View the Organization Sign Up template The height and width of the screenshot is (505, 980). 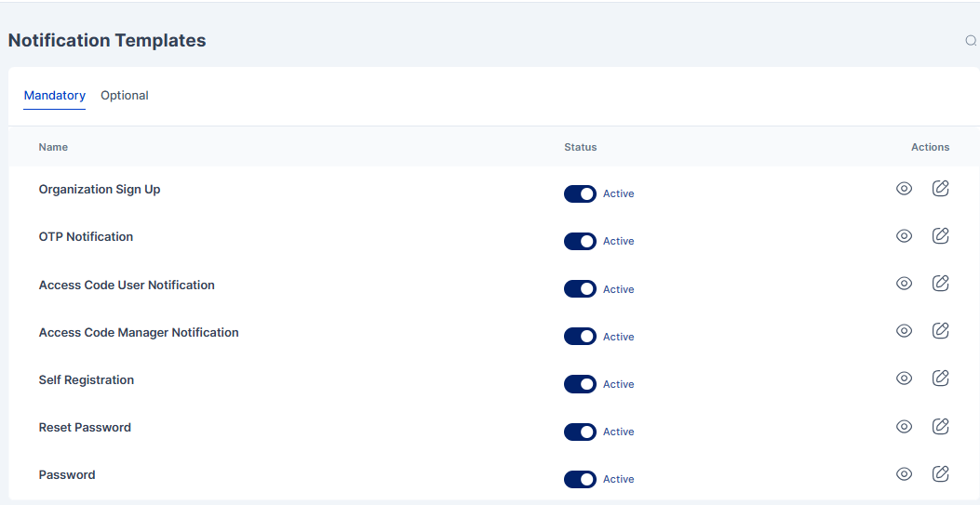tap(904, 189)
